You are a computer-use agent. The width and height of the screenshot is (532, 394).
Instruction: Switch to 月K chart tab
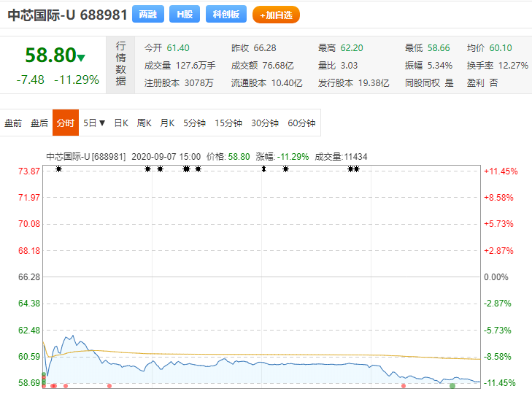click(x=167, y=123)
